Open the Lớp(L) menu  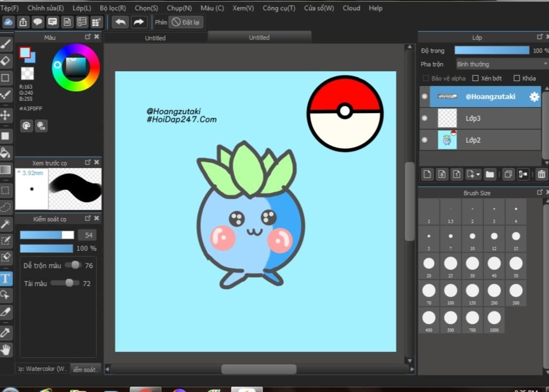(82, 8)
